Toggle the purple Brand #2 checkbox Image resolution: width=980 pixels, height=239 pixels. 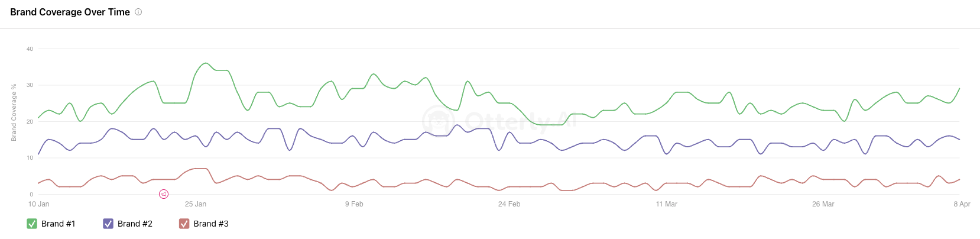[108, 224]
